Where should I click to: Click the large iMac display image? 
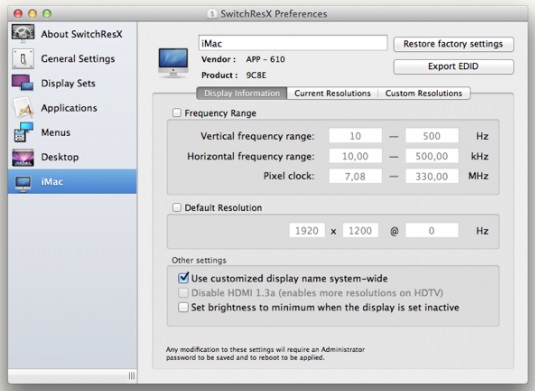coord(173,63)
